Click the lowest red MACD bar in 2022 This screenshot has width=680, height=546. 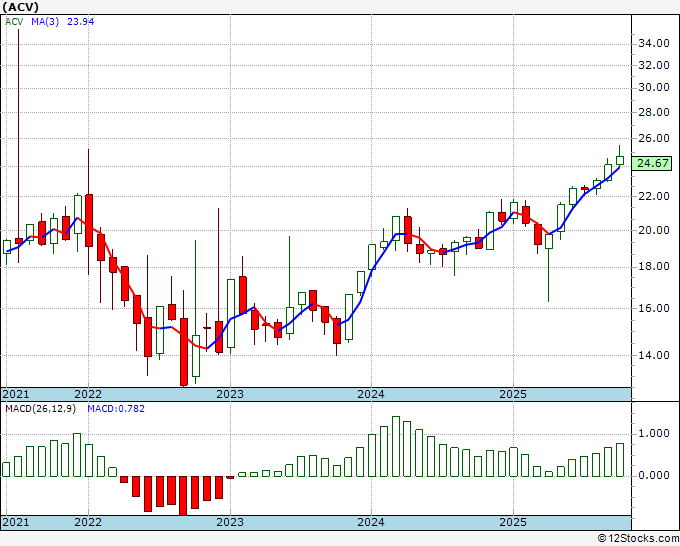coord(183,495)
